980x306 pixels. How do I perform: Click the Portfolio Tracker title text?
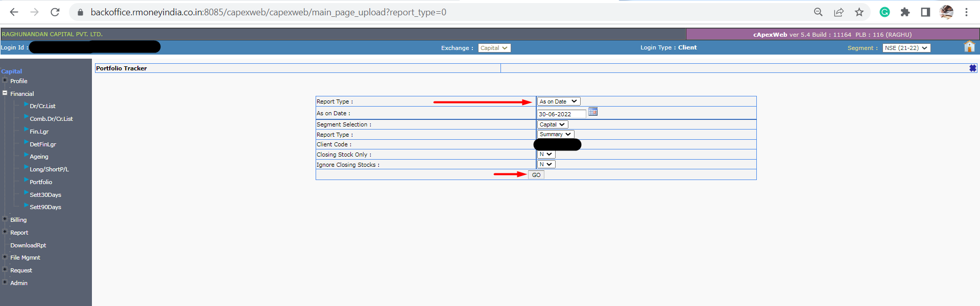(x=122, y=68)
